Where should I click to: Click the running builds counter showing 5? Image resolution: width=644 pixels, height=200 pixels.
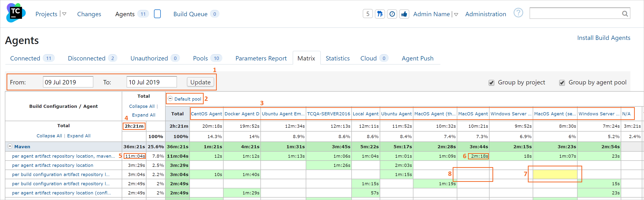pos(368,14)
